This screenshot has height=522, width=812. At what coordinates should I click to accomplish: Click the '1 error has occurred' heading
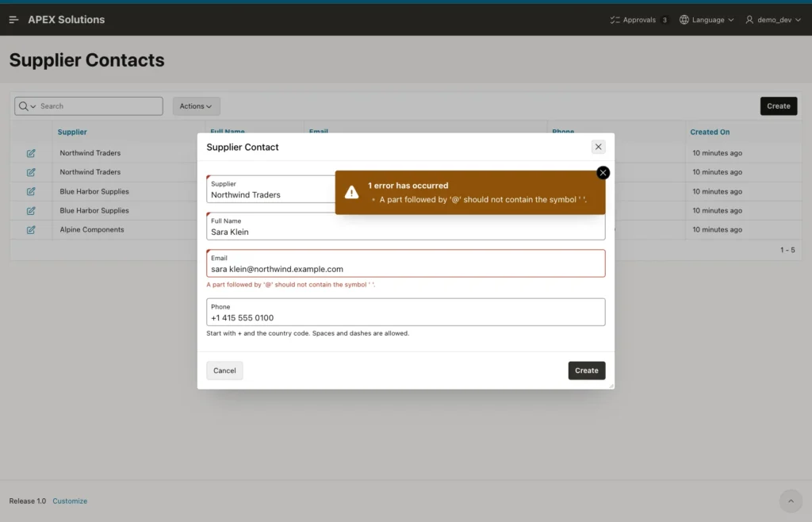pos(408,186)
